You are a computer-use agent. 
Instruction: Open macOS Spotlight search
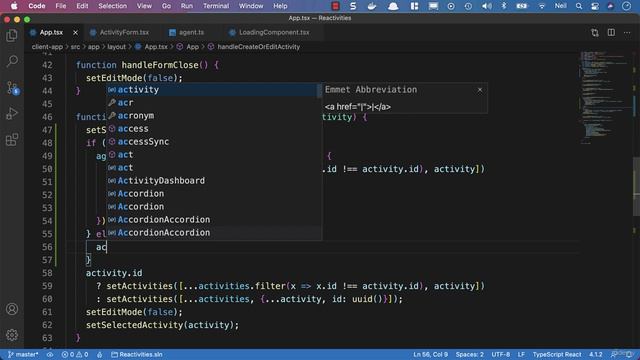579,6
